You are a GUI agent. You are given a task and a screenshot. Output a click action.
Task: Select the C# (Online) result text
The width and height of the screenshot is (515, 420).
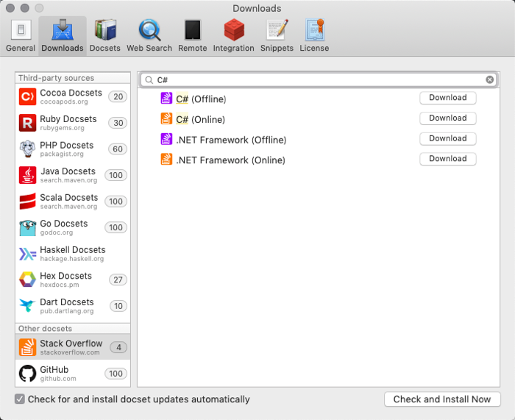tap(201, 120)
